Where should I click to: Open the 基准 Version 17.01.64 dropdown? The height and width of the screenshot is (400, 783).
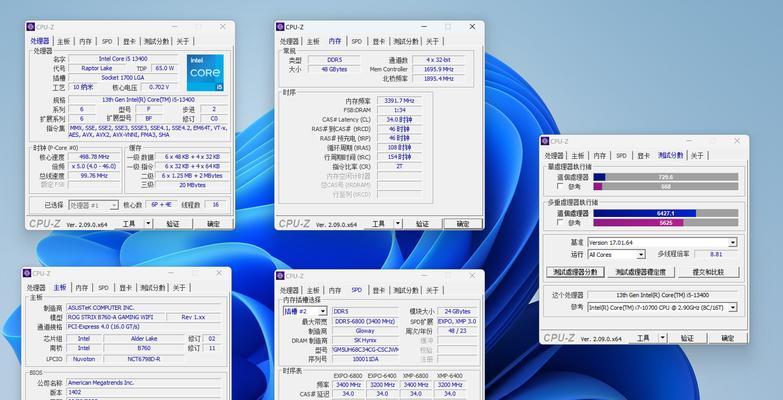pos(732,243)
